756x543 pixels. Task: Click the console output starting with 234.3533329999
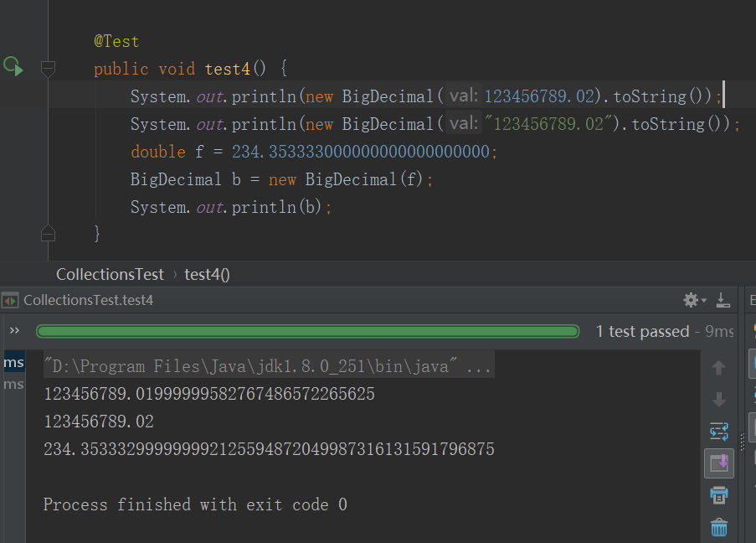(x=269, y=449)
